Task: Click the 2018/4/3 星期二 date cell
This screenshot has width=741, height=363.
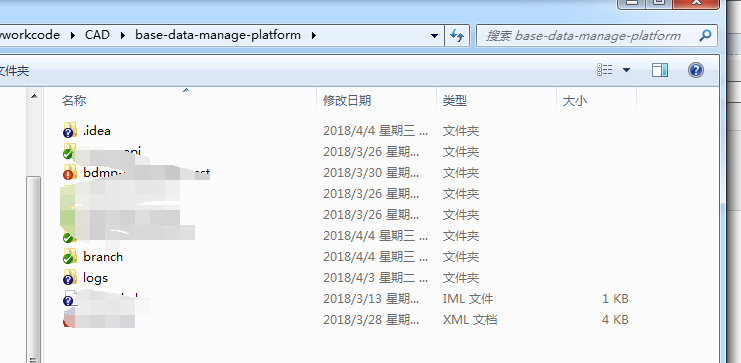Action: (x=376, y=277)
